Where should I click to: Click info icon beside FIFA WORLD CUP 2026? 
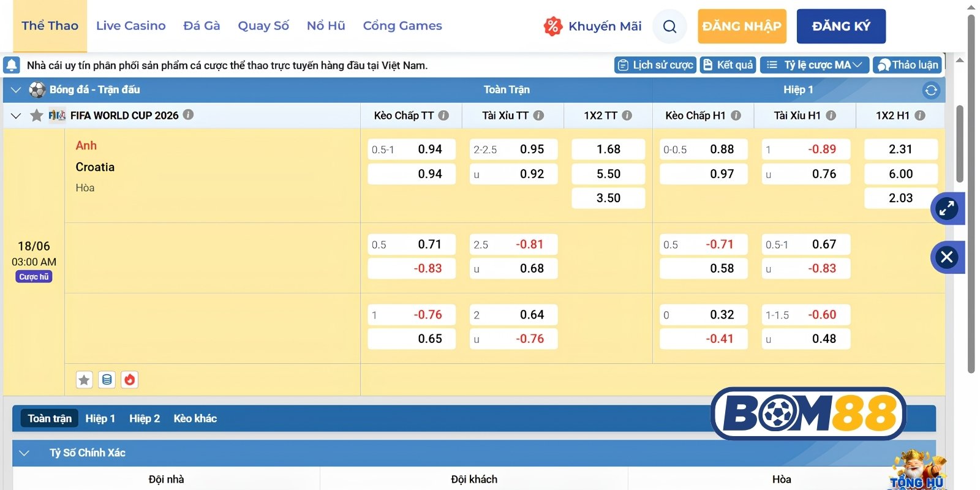[x=189, y=115]
